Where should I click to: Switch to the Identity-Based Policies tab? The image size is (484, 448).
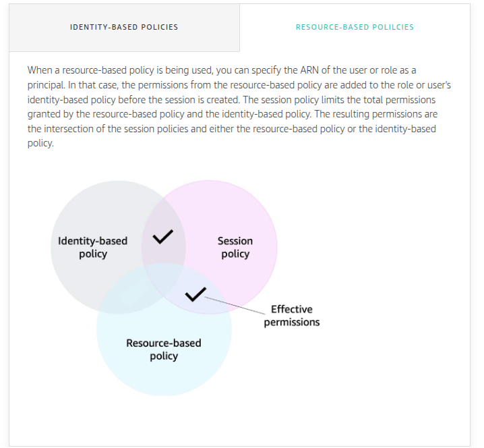click(124, 27)
